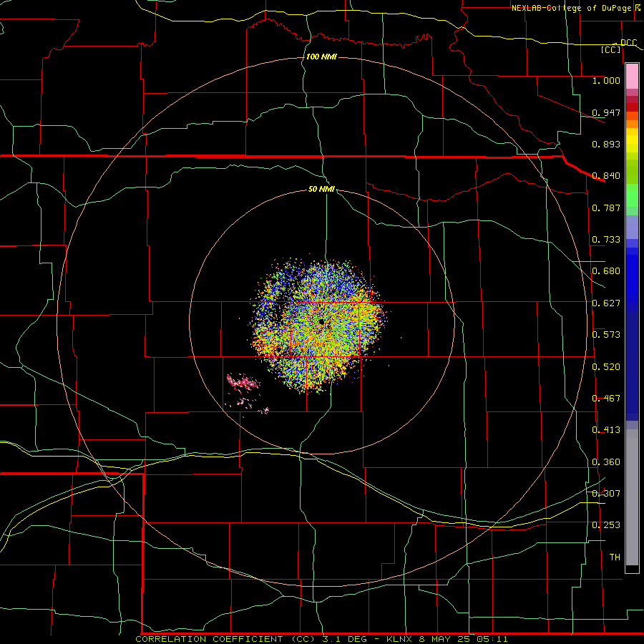Image resolution: width=644 pixels, height=644 pixels.
Task: Click the pink echo cluster southwest of the radar
Action: [243, 383]
